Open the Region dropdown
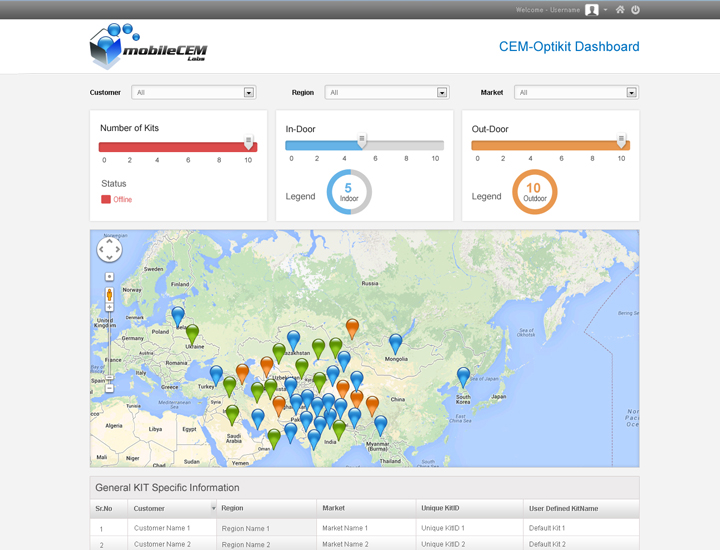Image resolution: width=720 pixels, height=550 pixels. coord(387,92)
